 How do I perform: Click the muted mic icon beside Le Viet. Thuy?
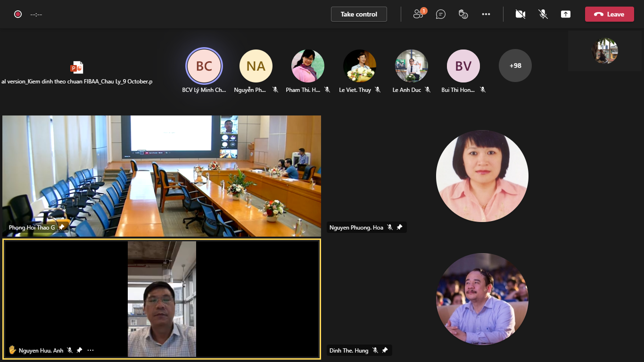pyautogui.click(x=378, y=90)
